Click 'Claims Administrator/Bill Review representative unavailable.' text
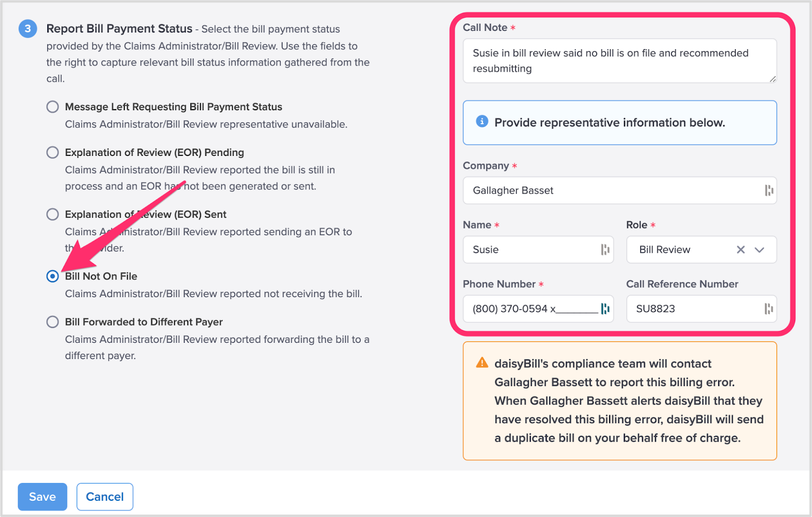 [x=206, y=124]
